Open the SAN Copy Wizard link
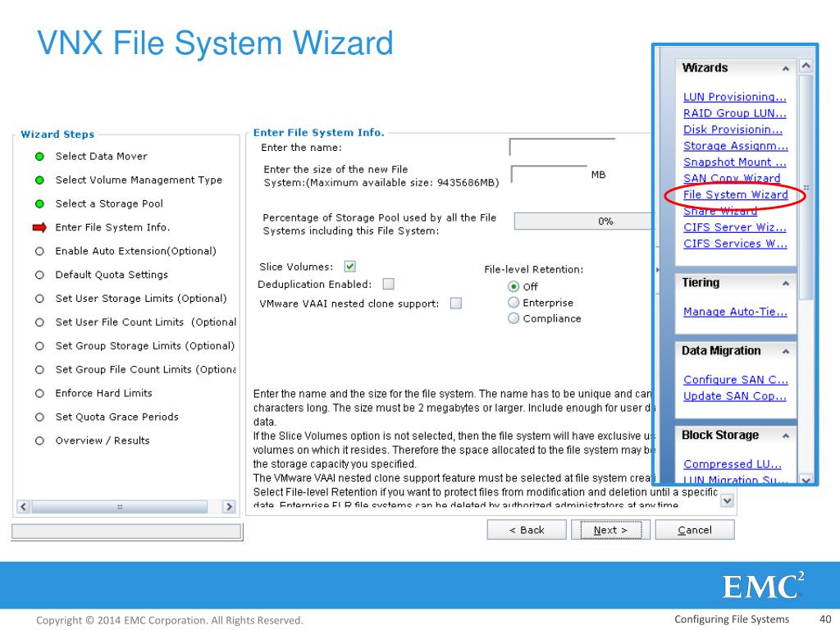Viewport: 840px width, 630px height. [731, 178]
